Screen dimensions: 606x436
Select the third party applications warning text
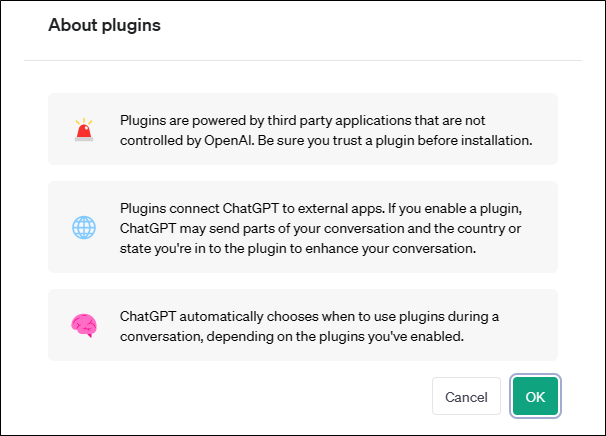326,130
